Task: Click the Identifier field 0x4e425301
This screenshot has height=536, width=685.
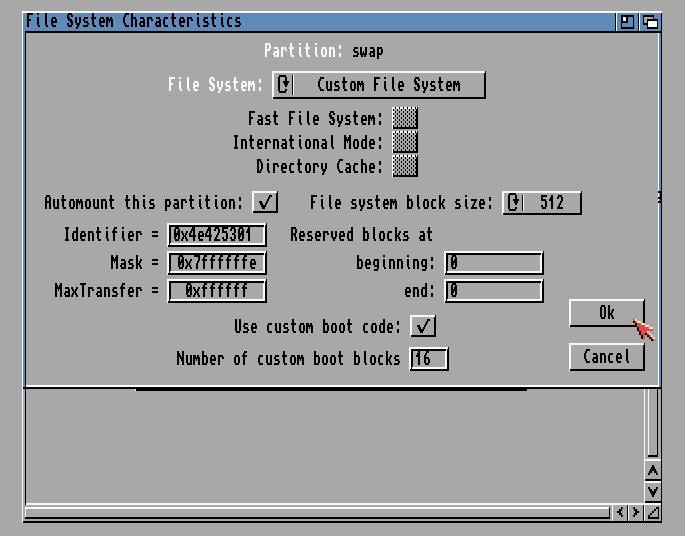Action: click(x=217, y=235)
